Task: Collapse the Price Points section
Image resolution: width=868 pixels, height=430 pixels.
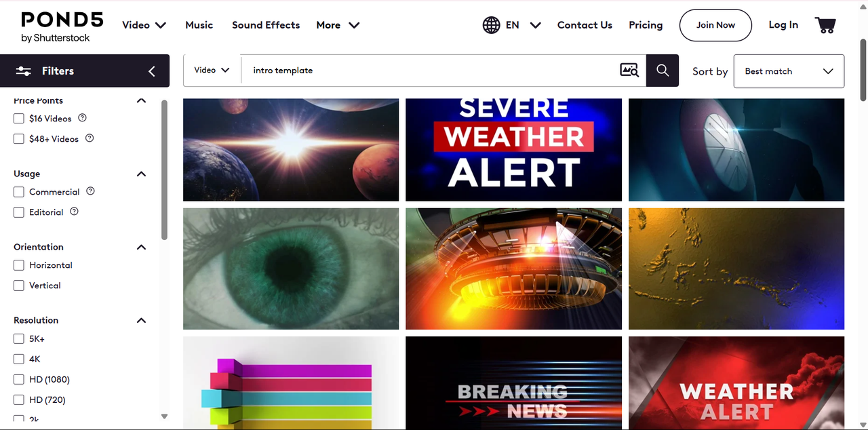Action: coord(141,100)
